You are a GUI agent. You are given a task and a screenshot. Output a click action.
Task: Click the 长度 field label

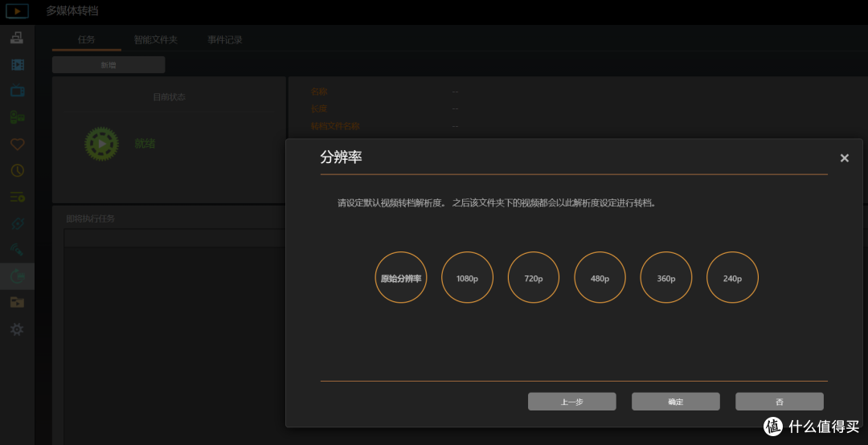(319, 108)
